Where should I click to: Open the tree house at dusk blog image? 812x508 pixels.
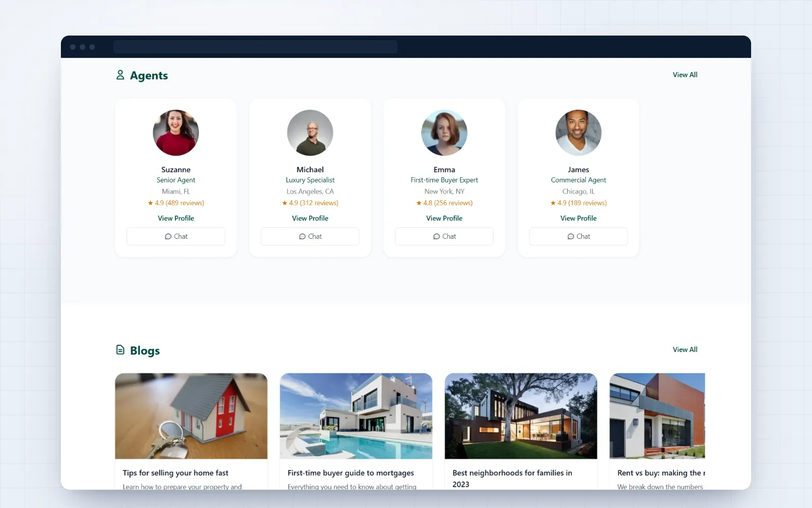[x=521, y=416]
